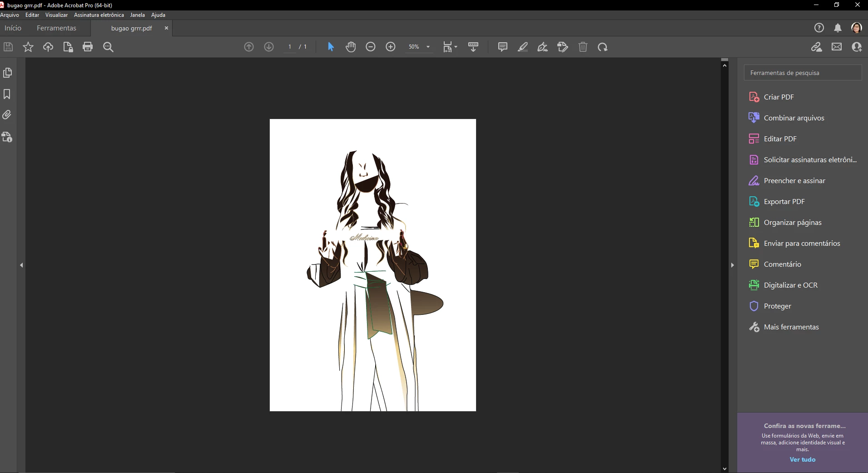Click the current page number field
868x473 pixels.
pos(290,47)
